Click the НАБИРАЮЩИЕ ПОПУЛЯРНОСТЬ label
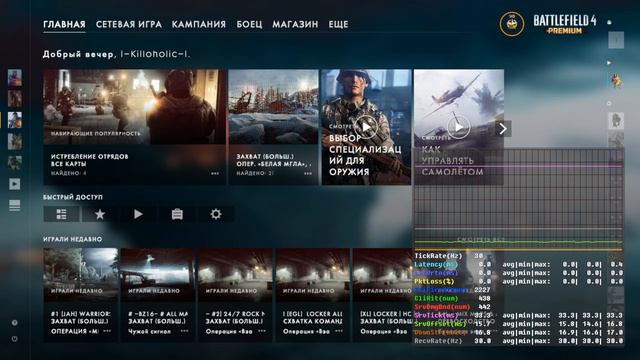This screenshot has width=640, height=360. coord(96,133)
